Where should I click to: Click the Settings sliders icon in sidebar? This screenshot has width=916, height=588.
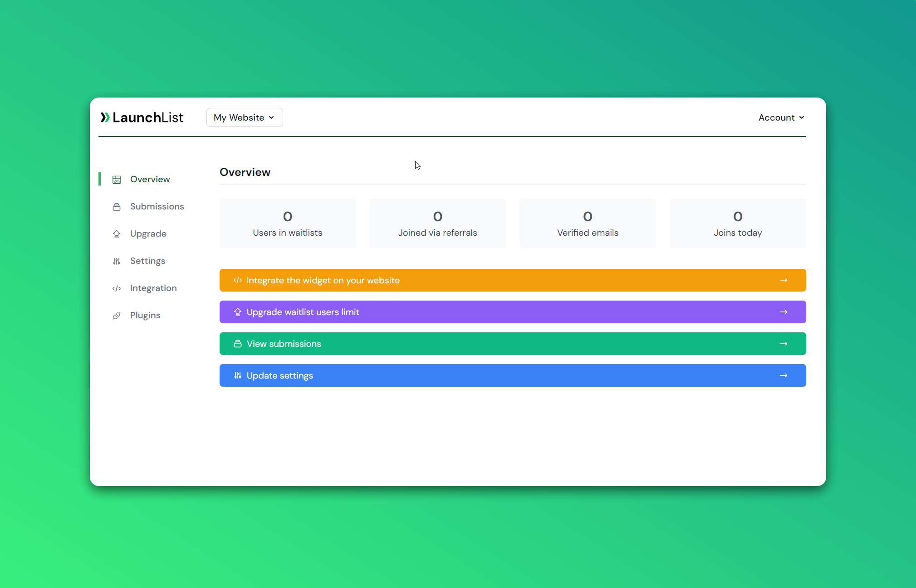pyautogui.click(x=117, y=261)
